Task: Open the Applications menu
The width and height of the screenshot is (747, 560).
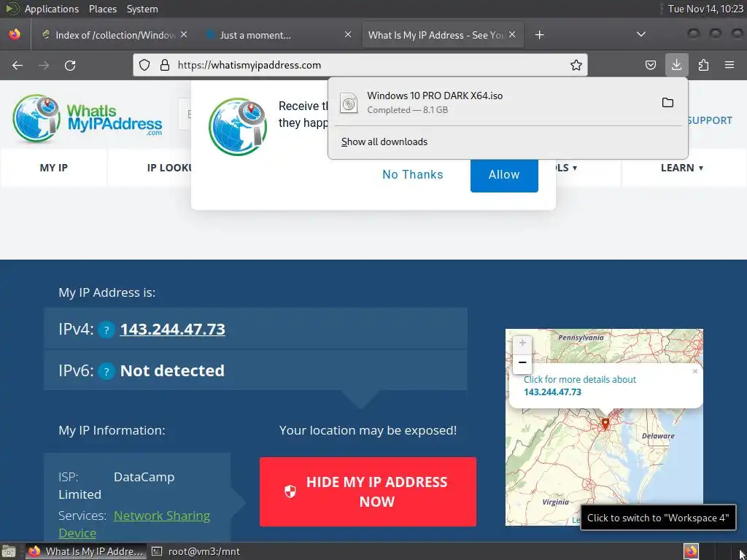Action: click(52, 9)
